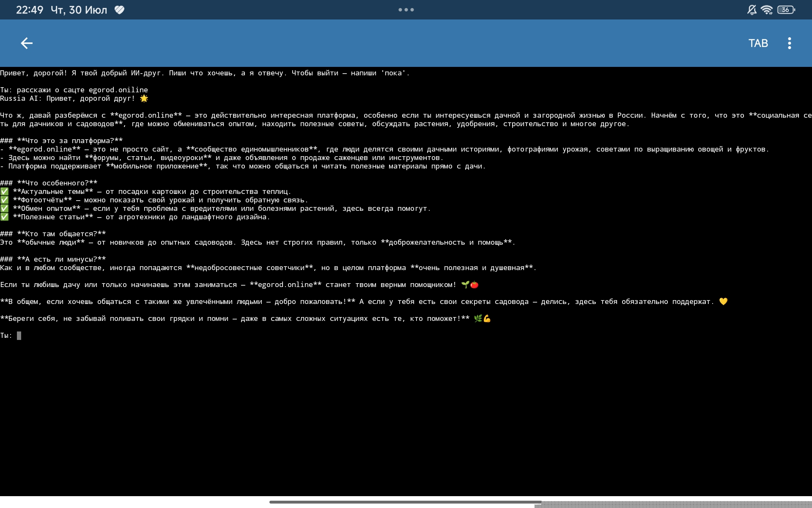The image size is (812, 508).
Task: Click the first egorod.online mention in response
Action: (x=146, y=116)
